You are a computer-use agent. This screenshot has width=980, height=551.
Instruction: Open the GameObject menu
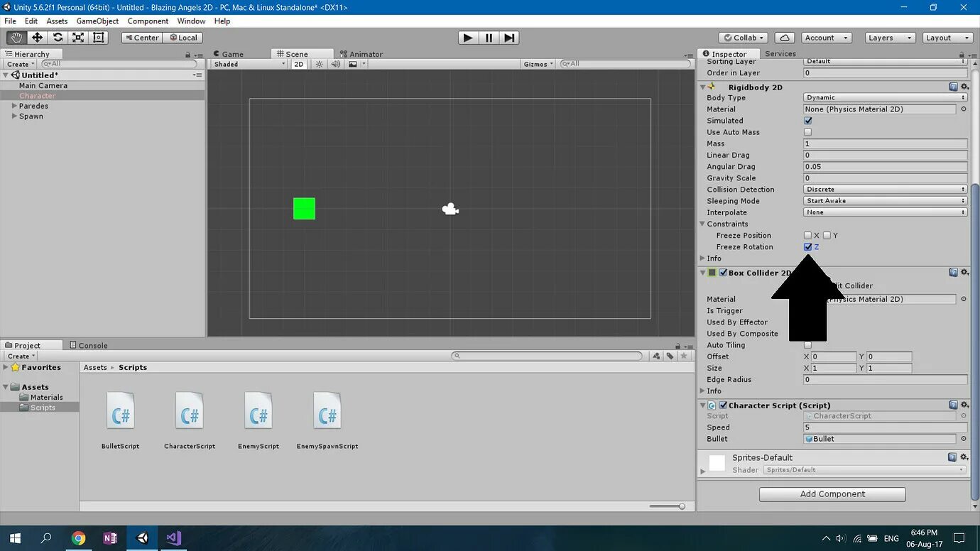(x=97, y=21)
